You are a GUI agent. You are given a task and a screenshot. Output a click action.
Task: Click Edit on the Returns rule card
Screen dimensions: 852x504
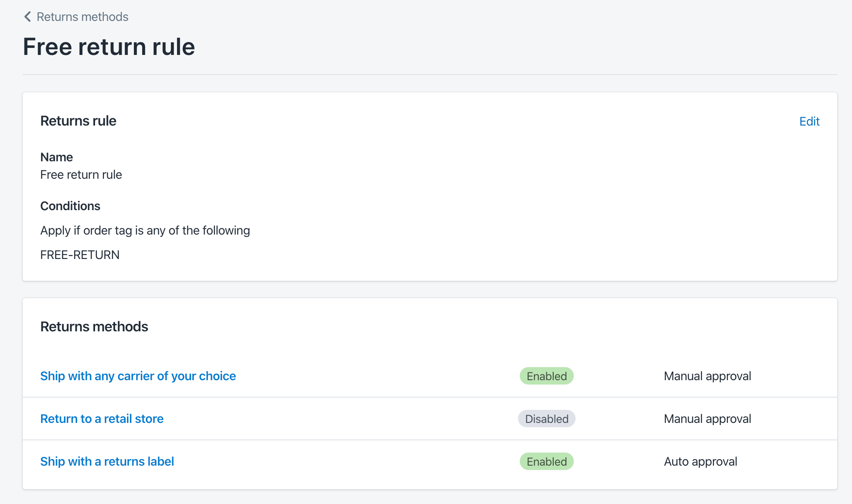809,121
